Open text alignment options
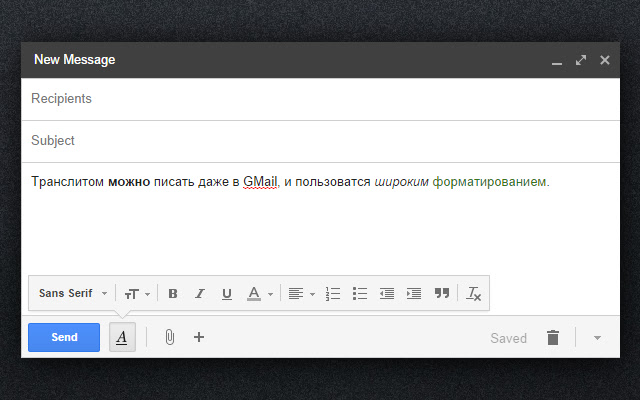The image size is (640, 400). pyautogui.click(x=302, y=293)
